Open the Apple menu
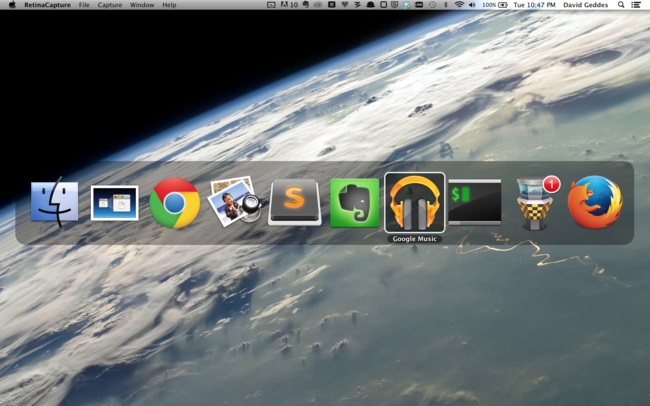Screen dimensions: 650x406 (x=11, y=5)
